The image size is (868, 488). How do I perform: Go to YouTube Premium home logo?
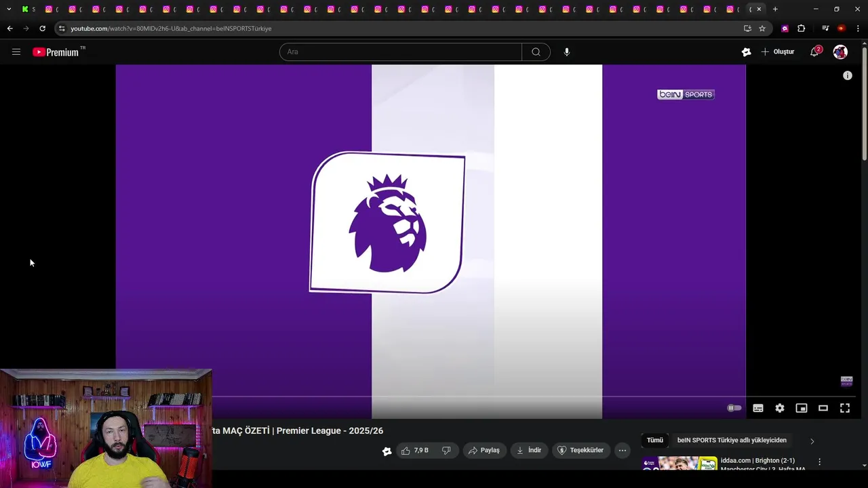coord(56,52)
